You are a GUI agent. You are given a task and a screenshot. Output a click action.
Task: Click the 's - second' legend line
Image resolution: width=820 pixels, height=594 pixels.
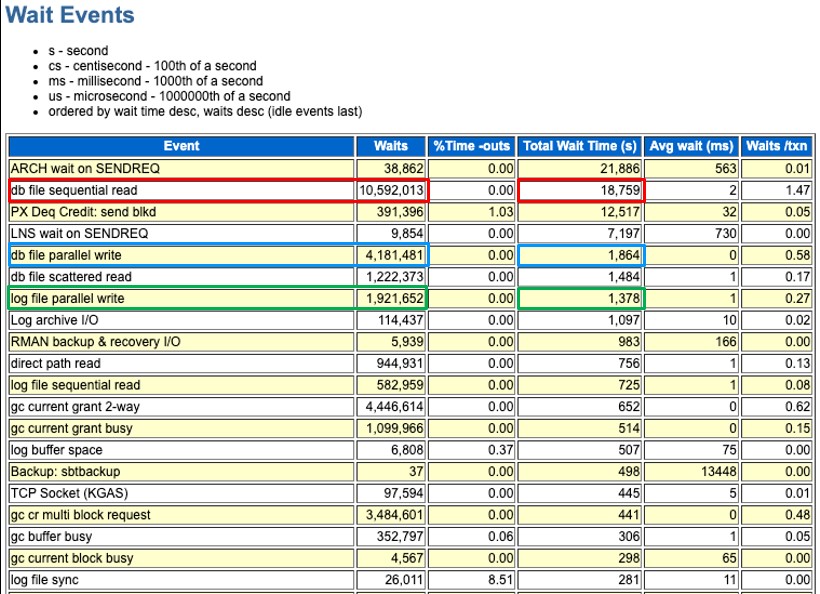pyautogui.click(x=78, y=51)
